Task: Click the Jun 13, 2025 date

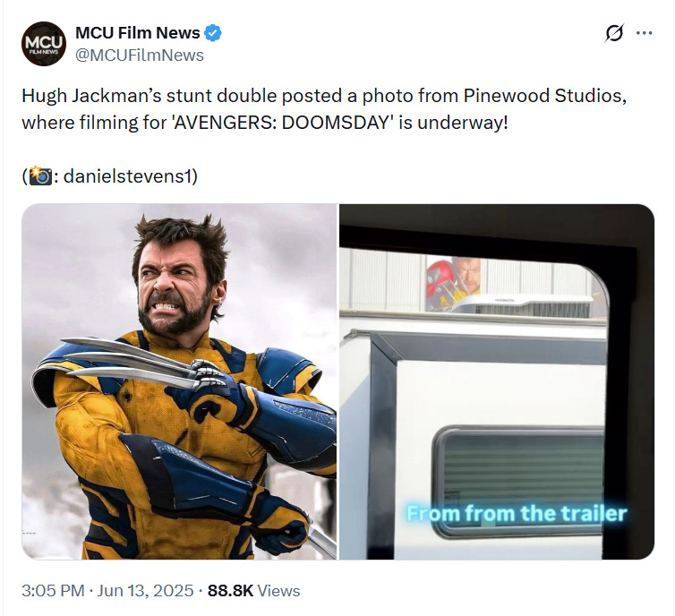Action: pos(145,591)
